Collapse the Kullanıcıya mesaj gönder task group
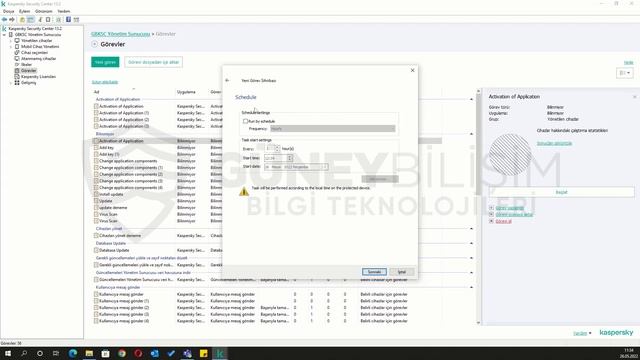This screenshot has width=640, height=360. click(x=471, y=287)
